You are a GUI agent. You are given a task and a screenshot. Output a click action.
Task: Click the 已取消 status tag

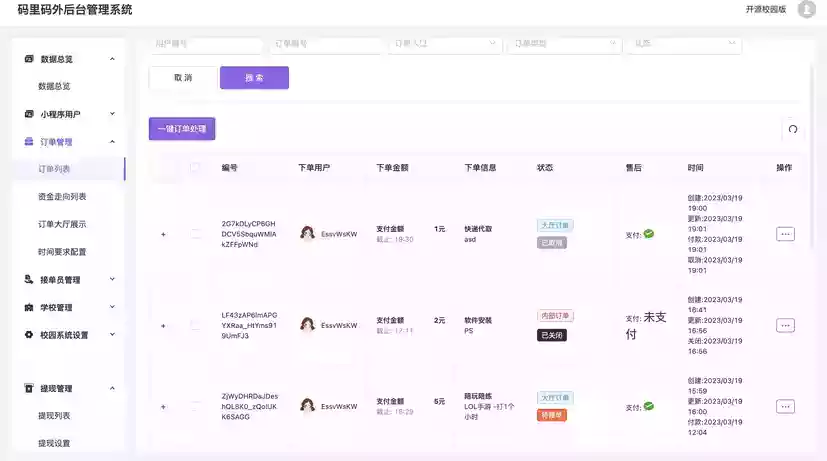(x=552, y=243)
